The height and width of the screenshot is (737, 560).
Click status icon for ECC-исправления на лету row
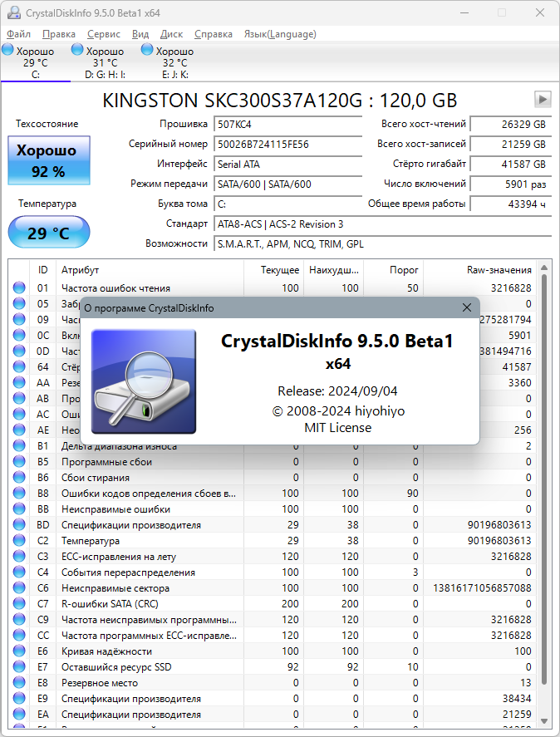click(x=19, y=556)
